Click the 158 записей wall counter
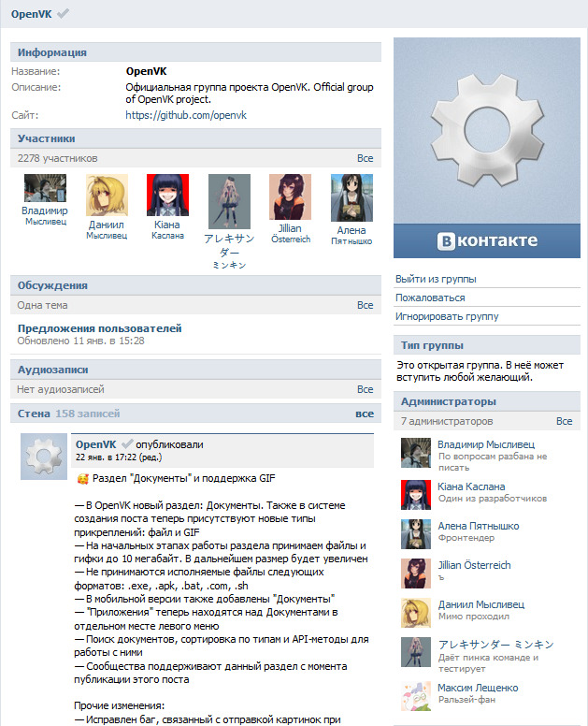588x726 pixels. (88, 414)
